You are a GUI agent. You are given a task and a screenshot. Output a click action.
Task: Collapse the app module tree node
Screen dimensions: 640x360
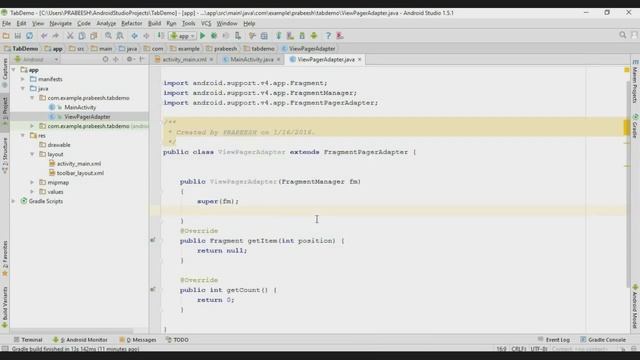[x=14, y=70]
